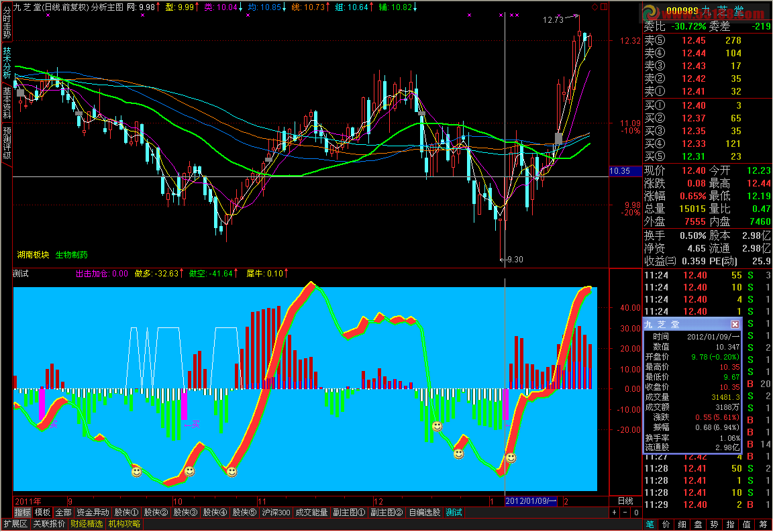Select the 股侠② indicator tab
Image resolution: width=773 pixels, height=532 pixels.
click(x=156, y=513)
